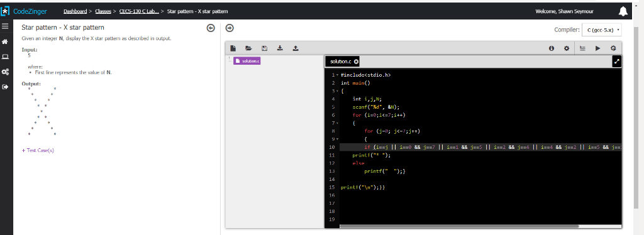
Task: Click the CodeZinger logo
Action: [x=24, y=11]
